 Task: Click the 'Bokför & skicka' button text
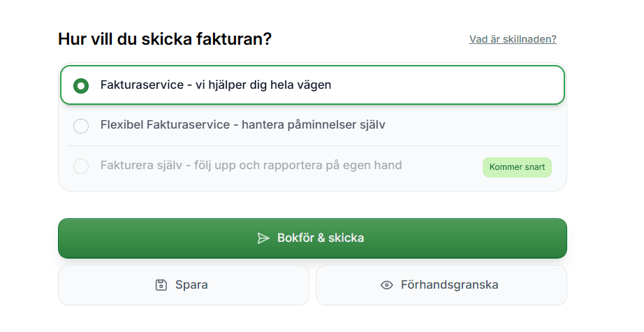[x=321, y=238]
